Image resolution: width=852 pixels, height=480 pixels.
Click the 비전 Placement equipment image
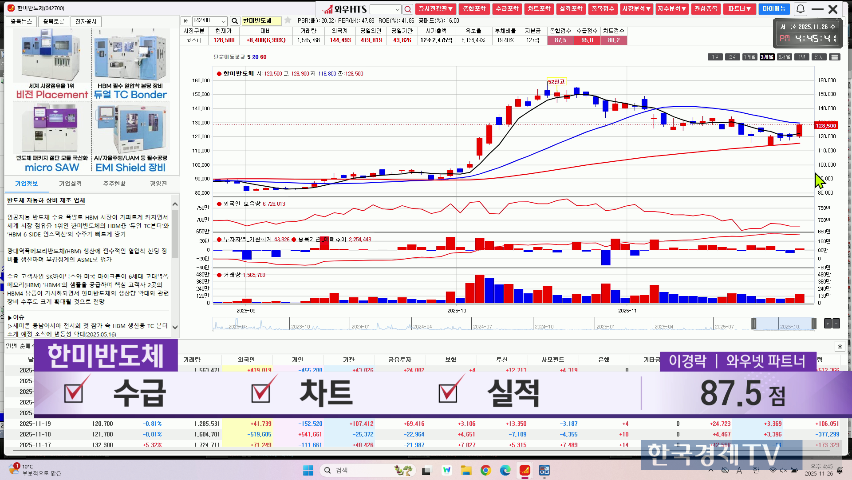coord(47,57)
